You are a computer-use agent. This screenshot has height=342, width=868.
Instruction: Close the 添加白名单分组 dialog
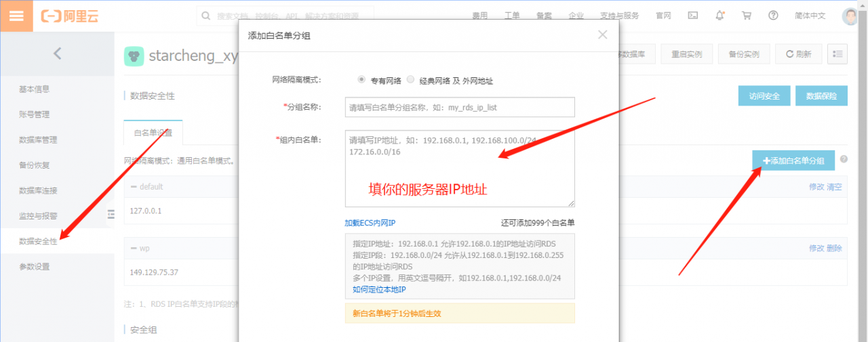(602, 35)
